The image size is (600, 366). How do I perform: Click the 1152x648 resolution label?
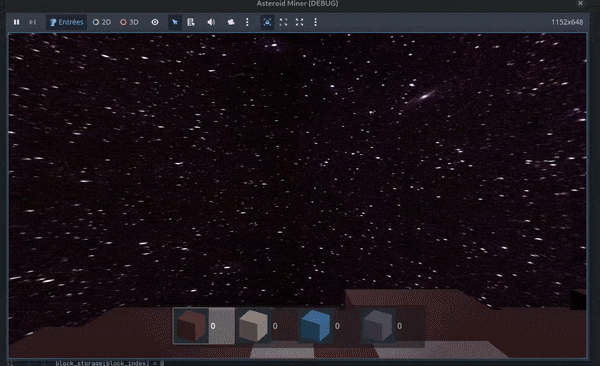[567, 22]
